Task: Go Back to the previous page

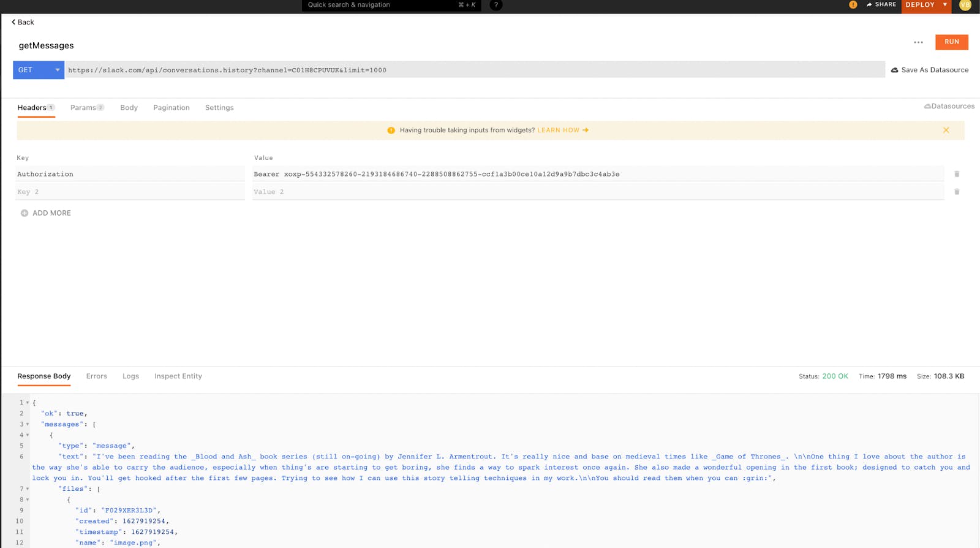Action: click(x=23, y=22)
